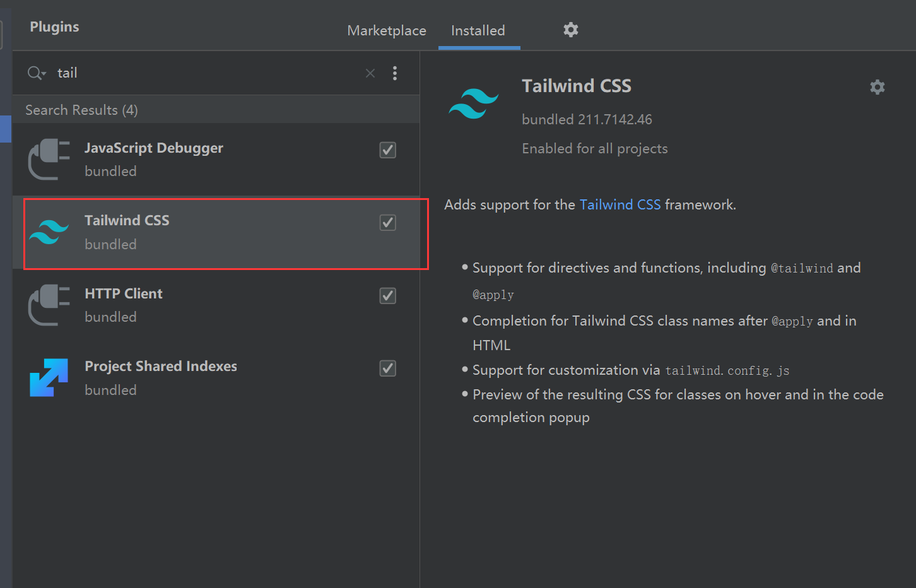Click the HTTP Client plug icon

tap(49, 305)
